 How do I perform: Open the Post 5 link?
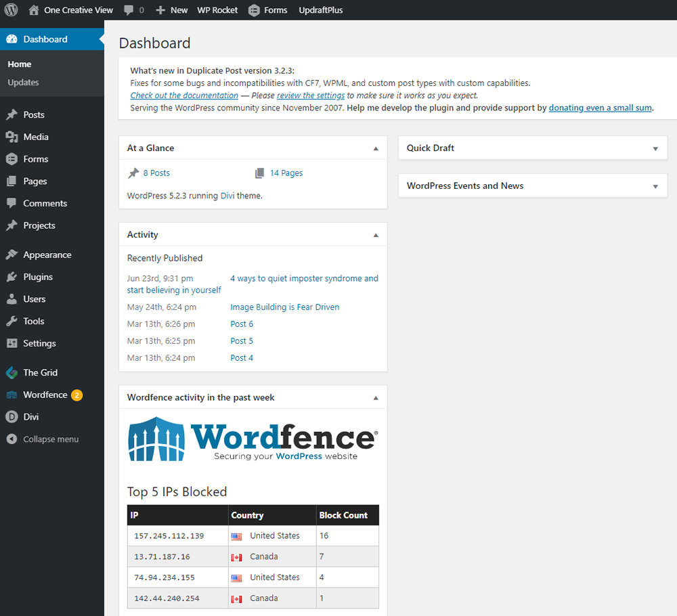pos(242,340)
